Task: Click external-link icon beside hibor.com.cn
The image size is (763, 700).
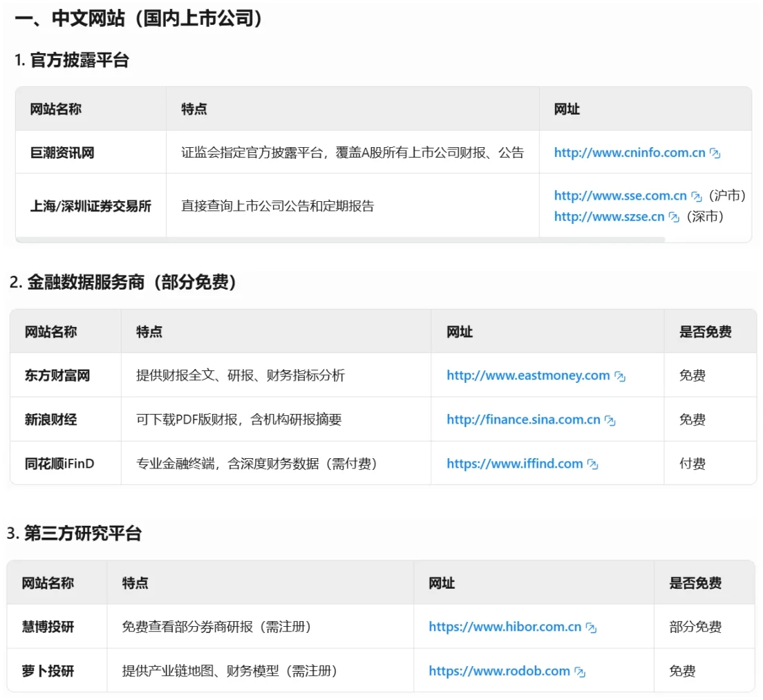Action: pos(591,627)
